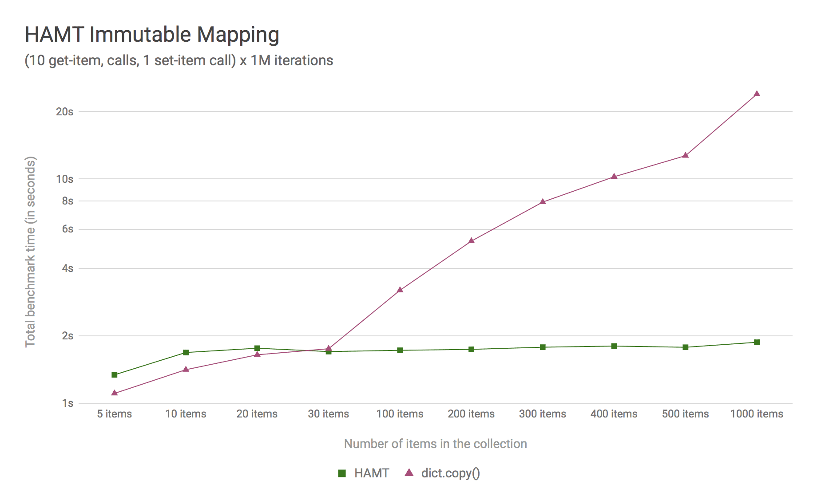Image resolution: width=817 pixels, height=504 pixels.
Task: Click HAMT square marker at 10 items
Action: [x=186, y=353]
